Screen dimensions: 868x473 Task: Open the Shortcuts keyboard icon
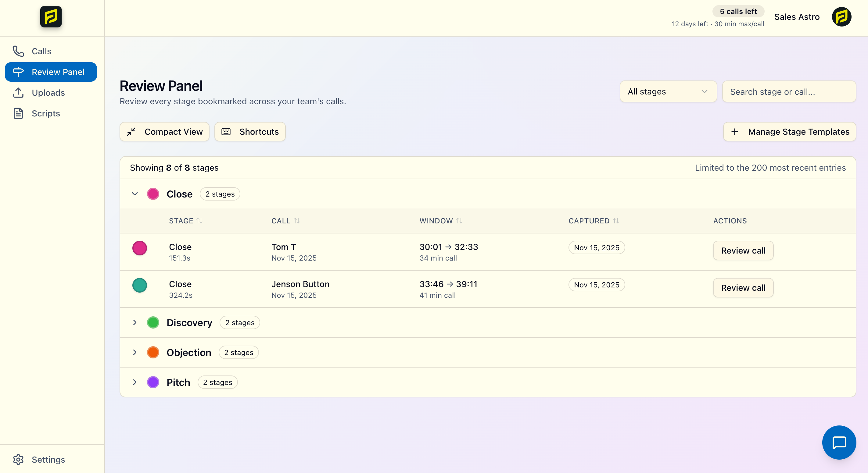pyautogui.click(x=226, y=132)
